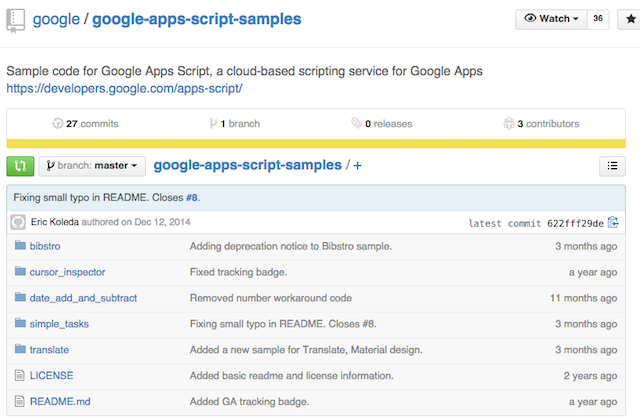
Task: Click the translate folder icon
Action: pyautogui.click(x=19, y=349)
